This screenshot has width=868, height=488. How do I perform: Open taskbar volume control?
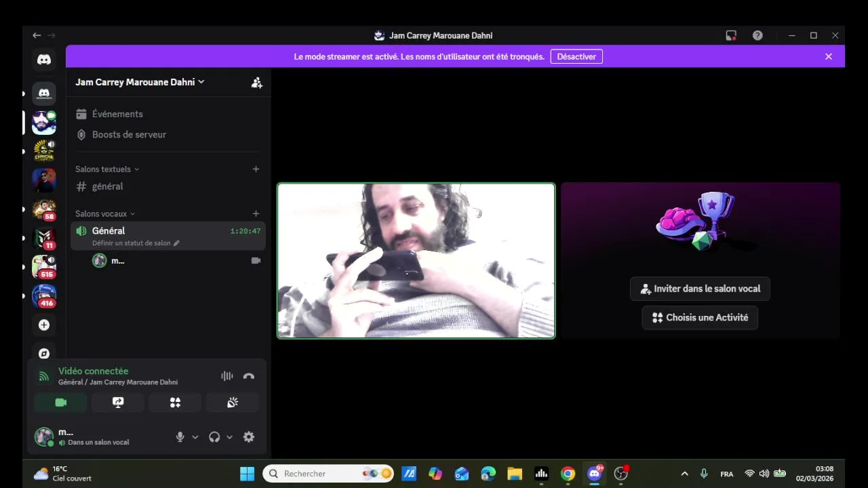point(764,474)
